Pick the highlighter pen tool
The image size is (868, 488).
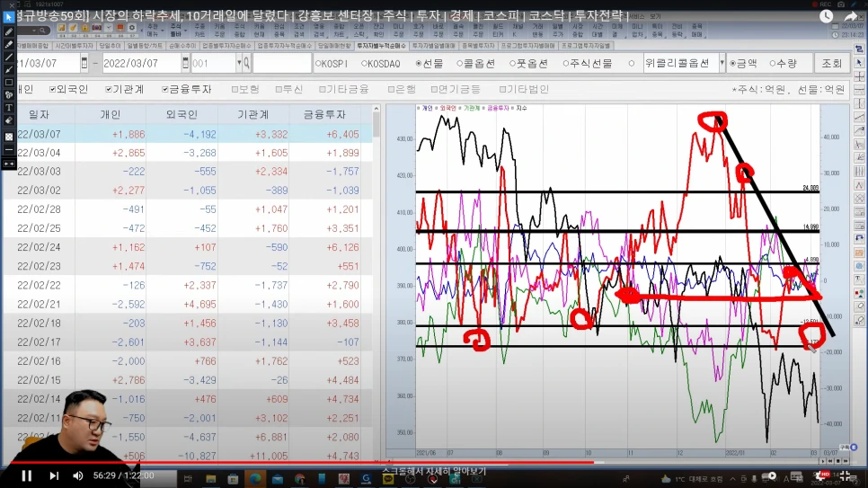point(8,44)
